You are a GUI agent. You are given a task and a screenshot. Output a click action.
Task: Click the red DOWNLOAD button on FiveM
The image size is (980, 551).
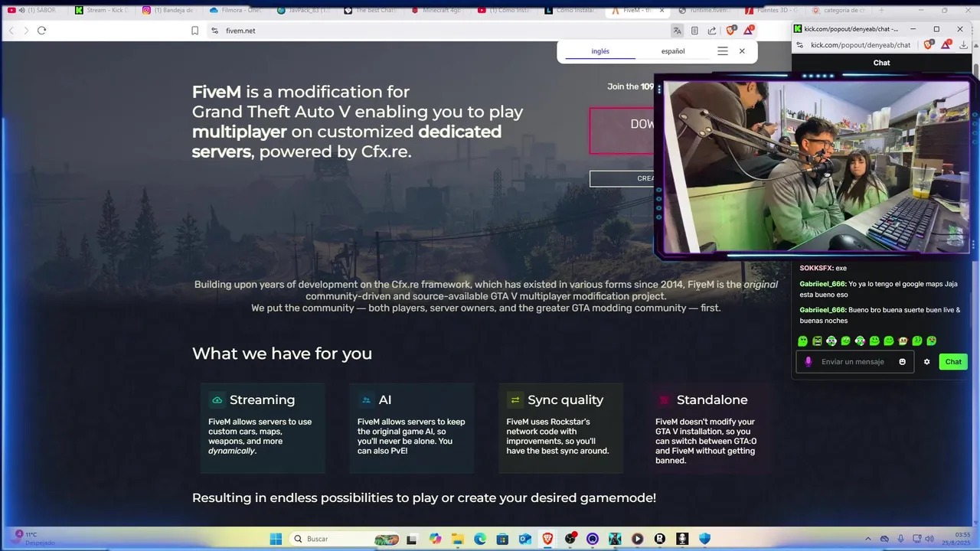pos(622,130)
